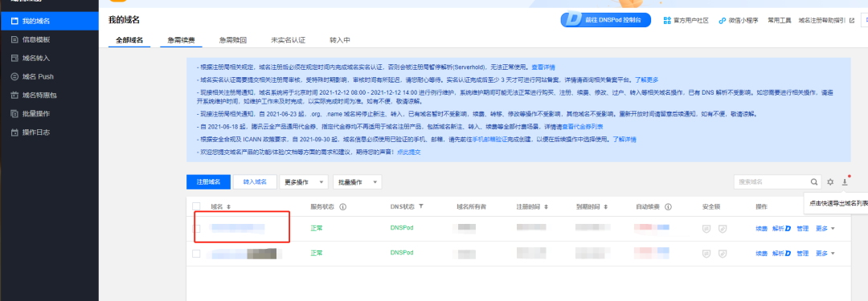
Task: Click first row's right 安全锁 shield icon
Action: pyautogui.click(x=723, y=229)
